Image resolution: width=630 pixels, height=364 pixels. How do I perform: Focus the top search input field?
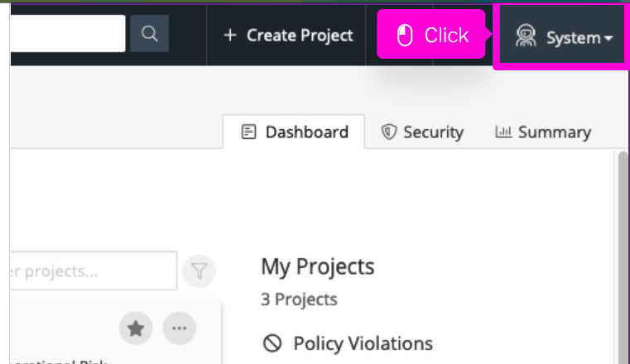click(66, 34)
